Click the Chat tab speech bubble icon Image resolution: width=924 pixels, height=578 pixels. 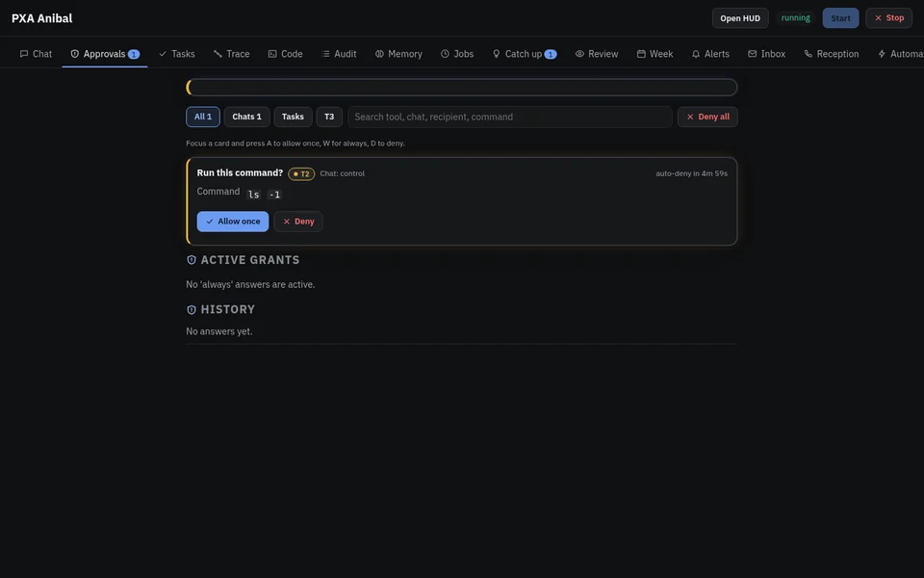pyautogui.click(x=24, y=54)
